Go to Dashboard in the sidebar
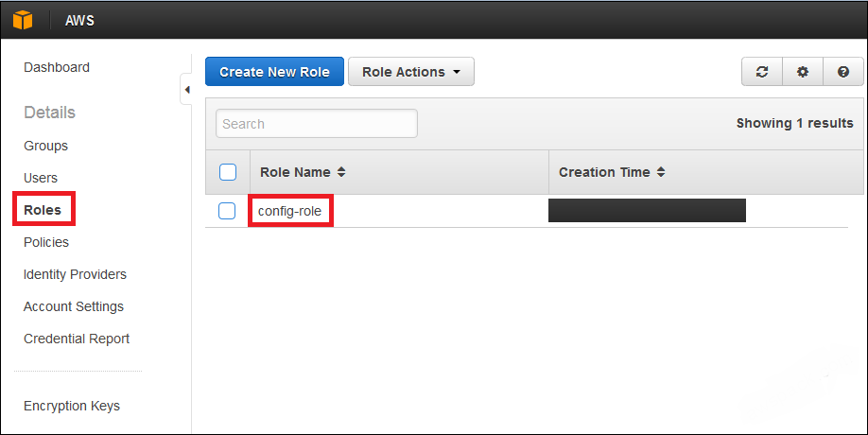Screen dimensions: 868x435 pyautogui.click(x=57, y=67)
